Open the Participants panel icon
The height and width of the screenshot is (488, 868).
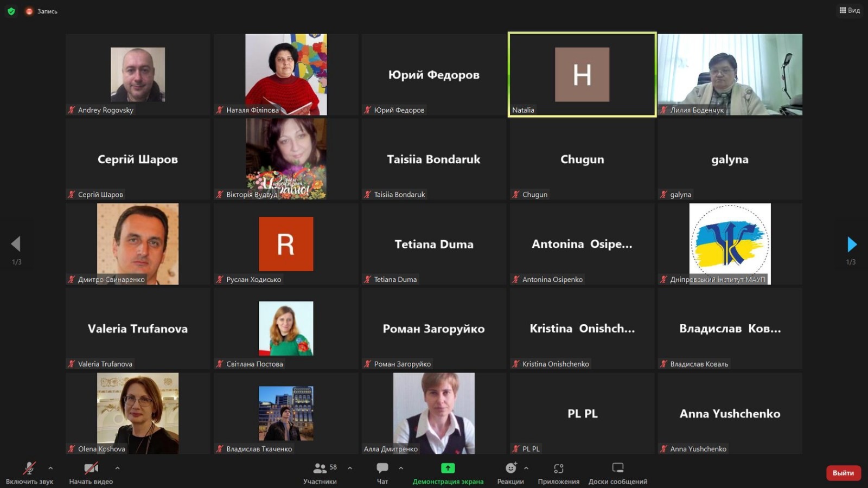click(320, 468)
